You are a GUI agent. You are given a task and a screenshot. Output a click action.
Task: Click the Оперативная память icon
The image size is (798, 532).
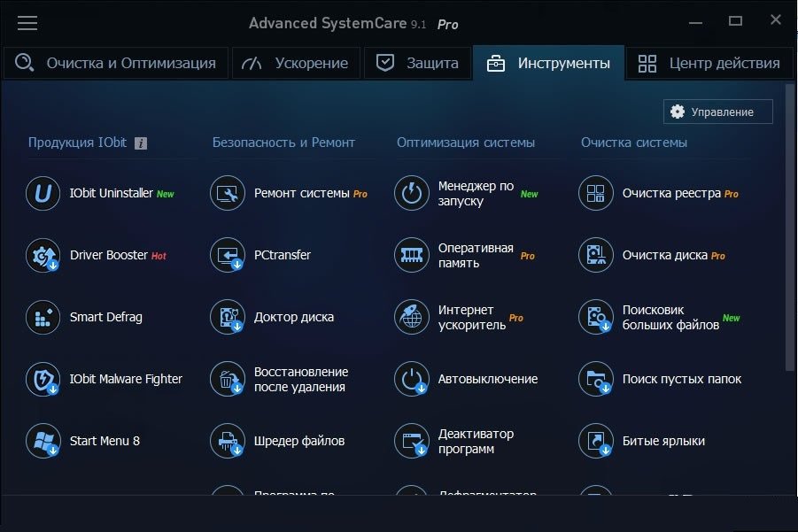click(412, 255)
